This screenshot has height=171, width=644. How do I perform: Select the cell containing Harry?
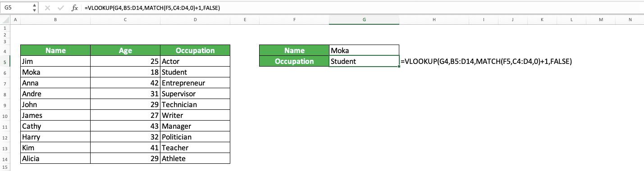coord(55,137)
